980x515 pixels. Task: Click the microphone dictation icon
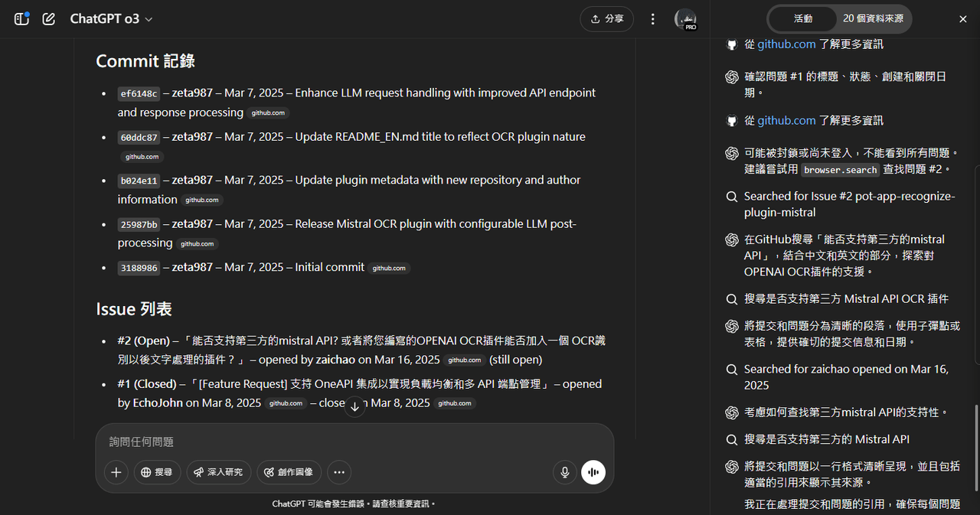click(x=564, y=472)
